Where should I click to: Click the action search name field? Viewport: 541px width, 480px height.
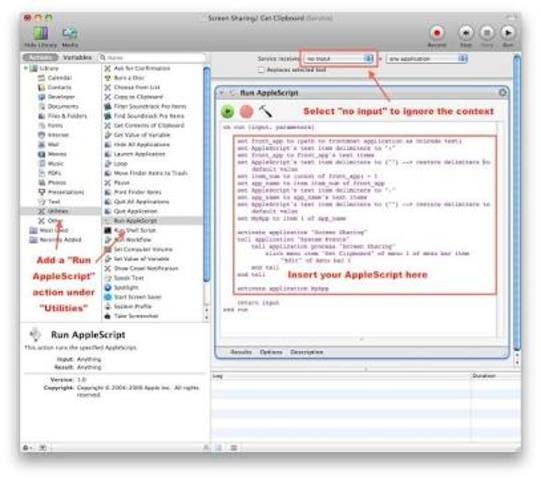(153, 58)
